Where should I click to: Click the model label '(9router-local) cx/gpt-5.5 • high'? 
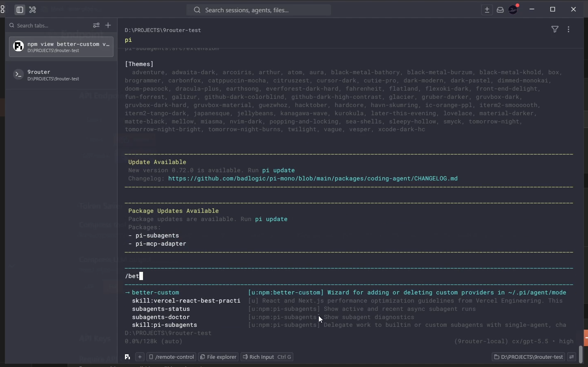click(514, 342)
